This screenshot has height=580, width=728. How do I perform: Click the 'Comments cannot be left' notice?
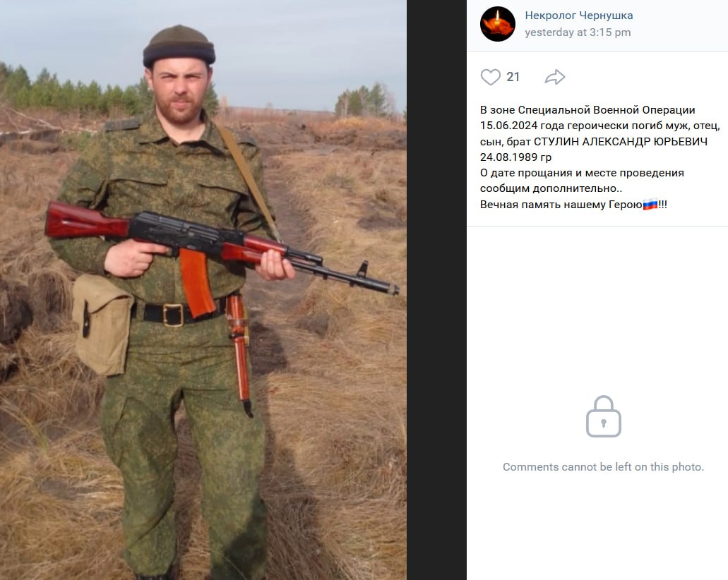pyautogui.click(x=603, y=467)
